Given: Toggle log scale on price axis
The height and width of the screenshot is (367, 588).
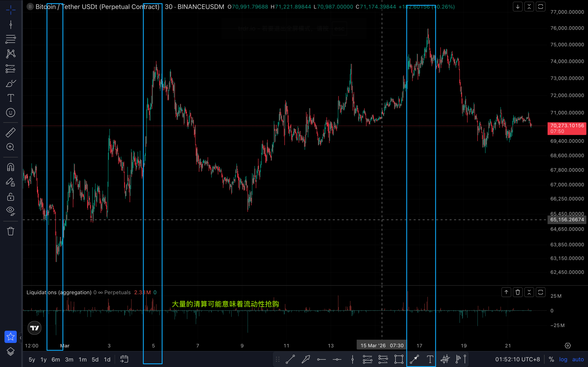Looking at the screenshot, I should [x=563, y=359].
